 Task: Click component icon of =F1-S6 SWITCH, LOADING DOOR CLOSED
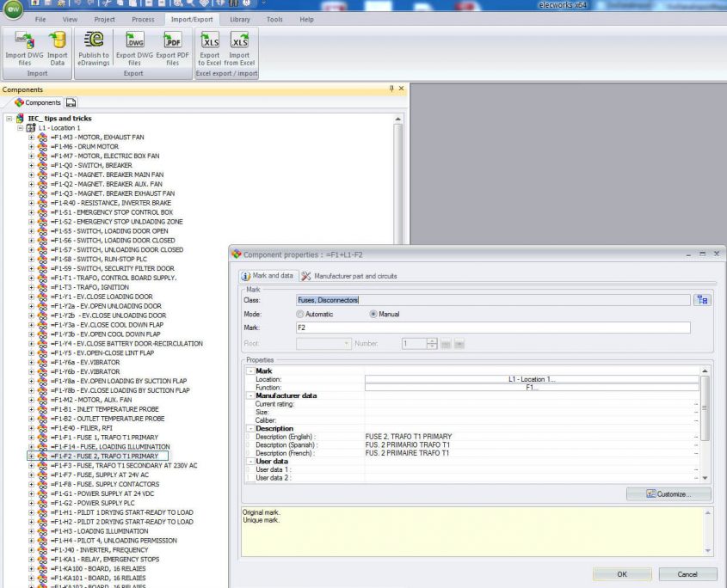(42, 241)
